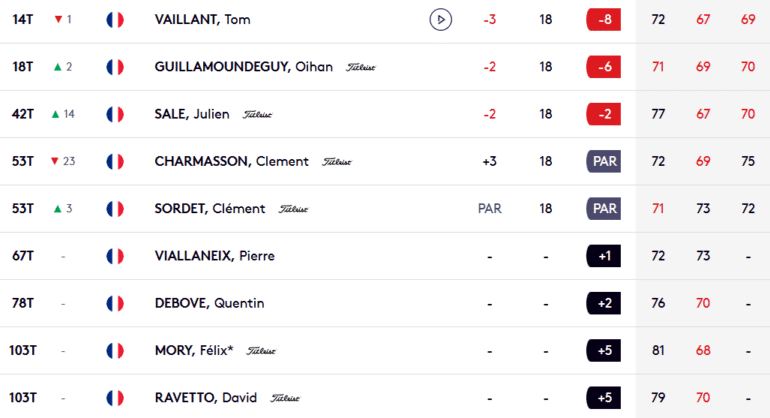Click the Titleist logo next to Mory
The image size is (770, 418).
click(x=261, y=351)
